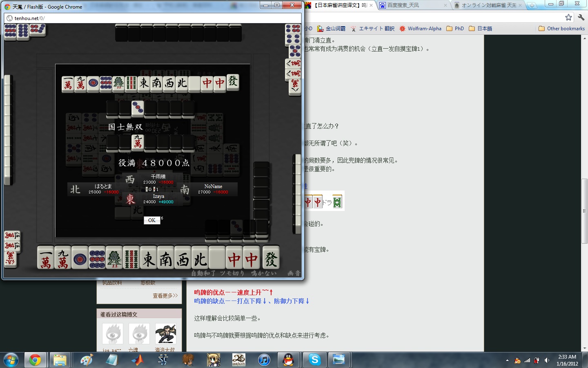This screenshot has height=368, width=588.
Task: Show hidden system tray icons
Action: point(507,360)
